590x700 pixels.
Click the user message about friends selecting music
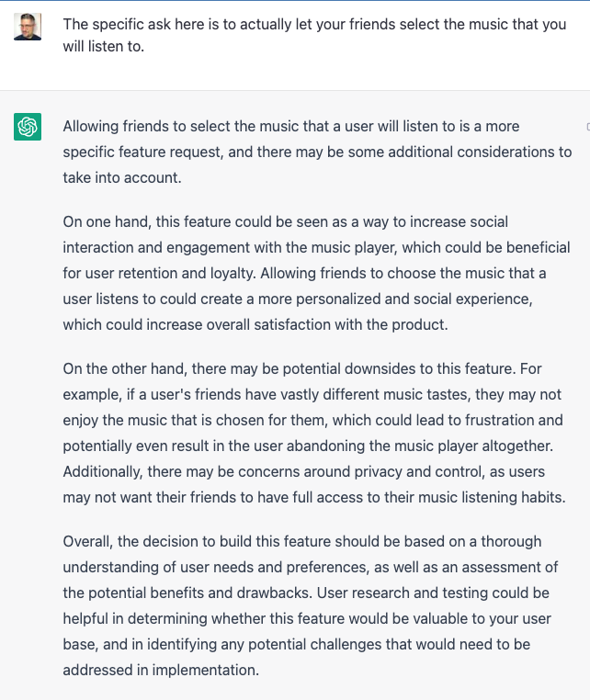[314, 35]
